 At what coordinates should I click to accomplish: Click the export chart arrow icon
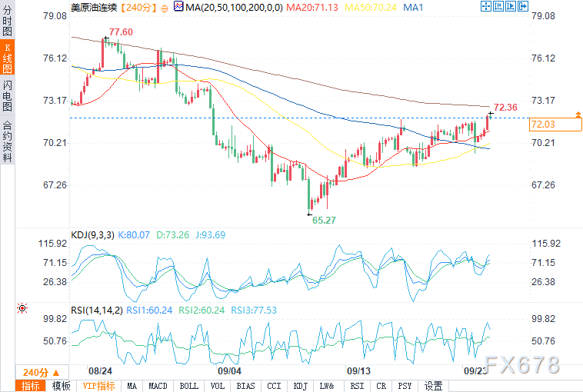pos(523,6)
